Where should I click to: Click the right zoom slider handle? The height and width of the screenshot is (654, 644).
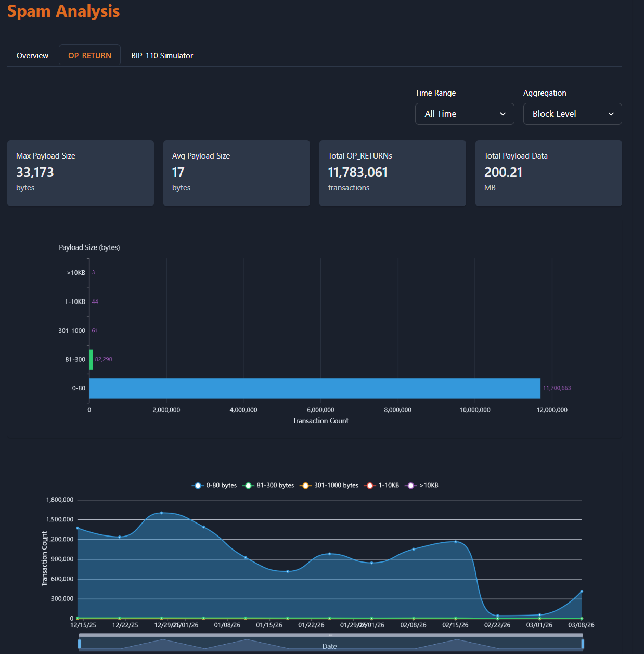click(582, 644)
